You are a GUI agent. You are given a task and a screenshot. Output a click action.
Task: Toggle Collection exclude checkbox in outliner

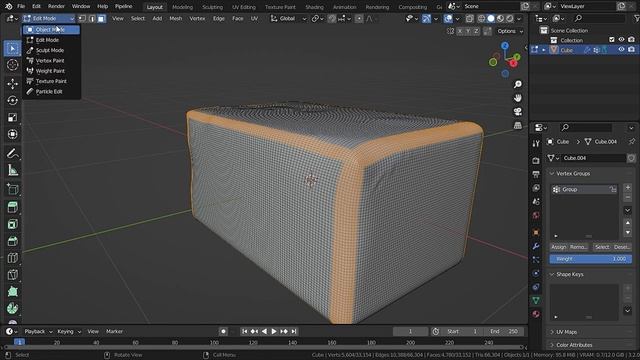point(611,40)
